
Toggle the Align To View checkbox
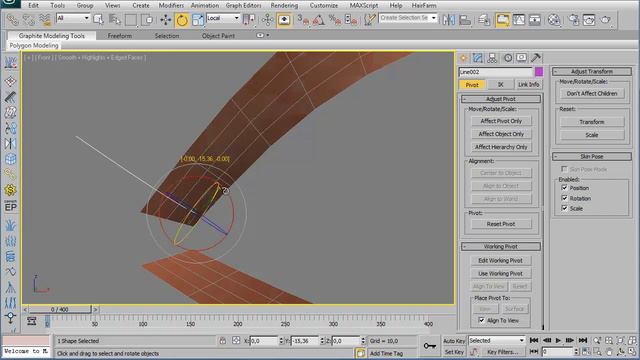[481, 320]
